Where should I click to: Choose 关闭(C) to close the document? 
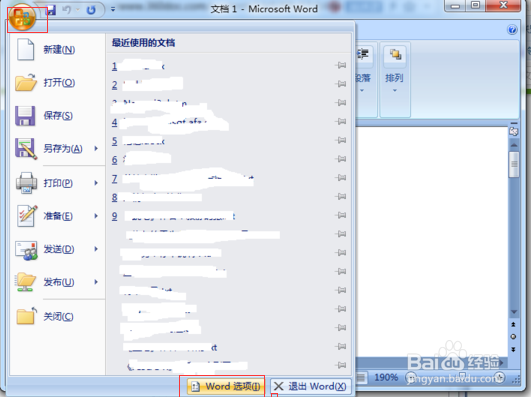[x=58, y=316]
